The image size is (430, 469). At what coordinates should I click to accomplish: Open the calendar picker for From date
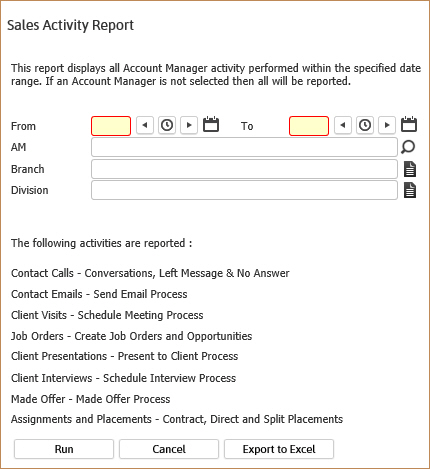(x=211, y=124)
